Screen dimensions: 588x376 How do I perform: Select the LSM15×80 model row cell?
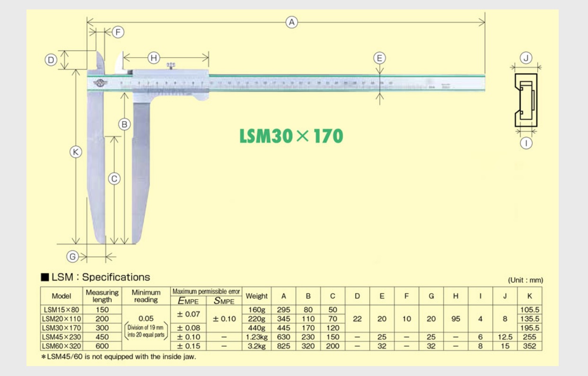point(61,310)
